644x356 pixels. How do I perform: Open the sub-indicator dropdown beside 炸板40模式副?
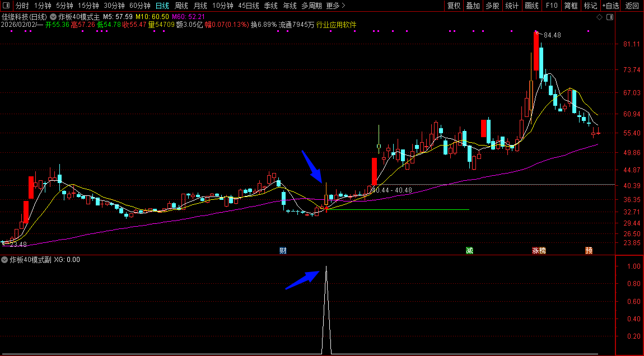pos(4,260)
